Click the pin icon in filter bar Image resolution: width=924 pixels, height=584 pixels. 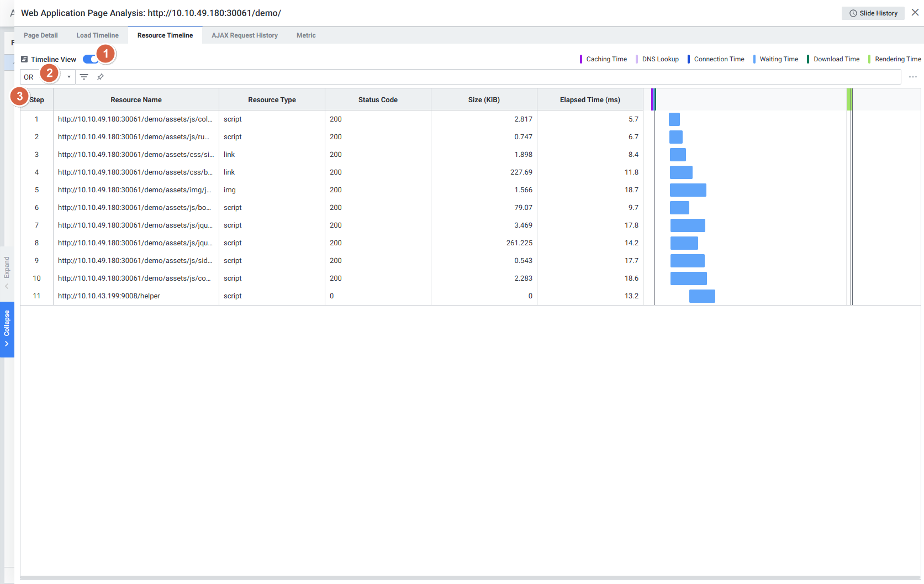click(x=101, y=77)
